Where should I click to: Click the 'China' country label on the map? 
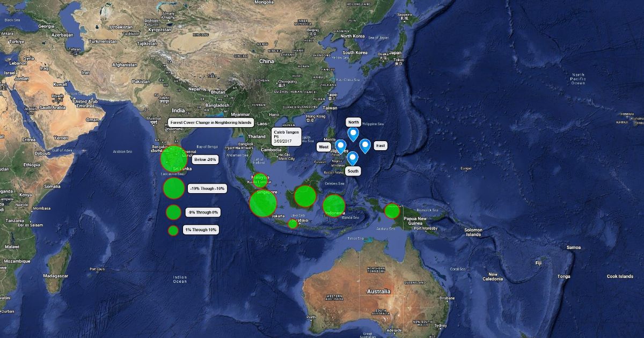tap(267, 61)
